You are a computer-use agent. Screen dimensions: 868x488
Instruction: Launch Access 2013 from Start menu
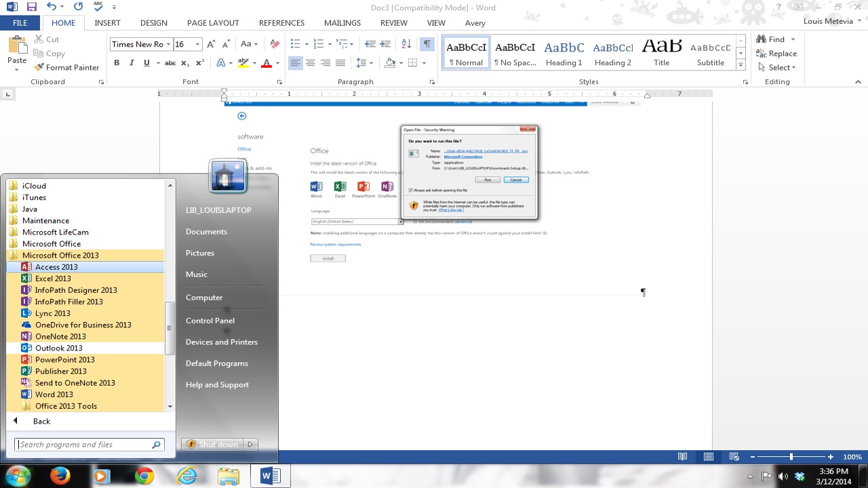tap(85, 267)
